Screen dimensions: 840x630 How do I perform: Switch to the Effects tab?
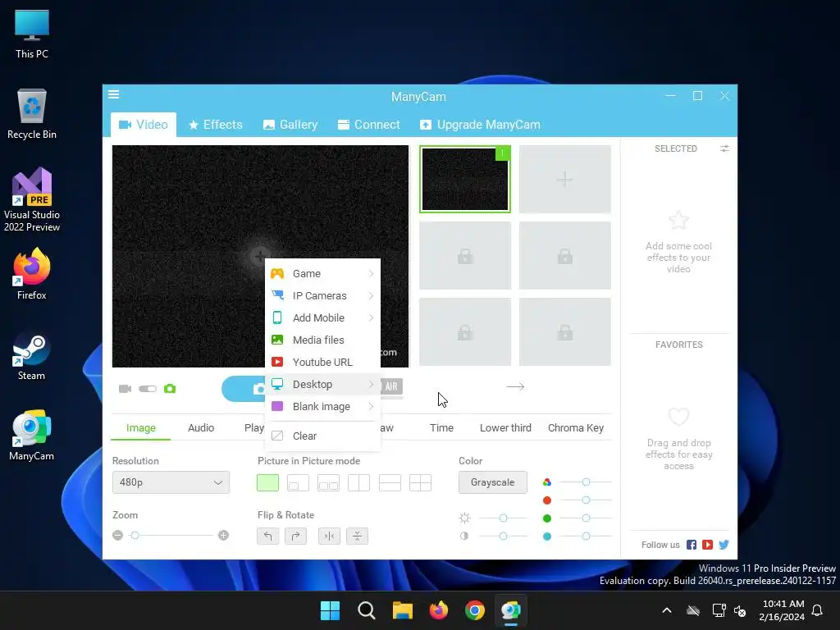[216, 125]
